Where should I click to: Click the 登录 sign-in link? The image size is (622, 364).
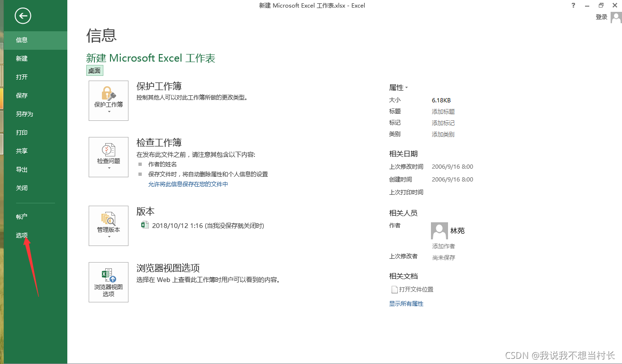click(602, 17)
